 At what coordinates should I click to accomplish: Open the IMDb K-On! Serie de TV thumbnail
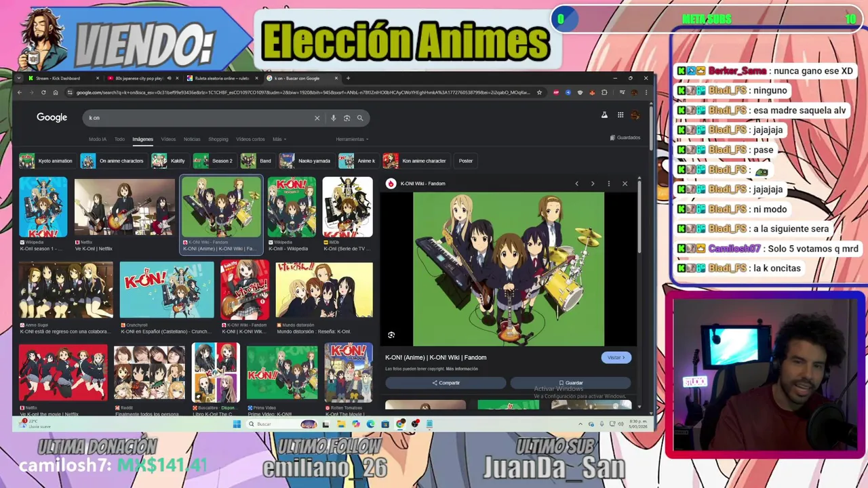pyautogui.click(x=347, y=207)
